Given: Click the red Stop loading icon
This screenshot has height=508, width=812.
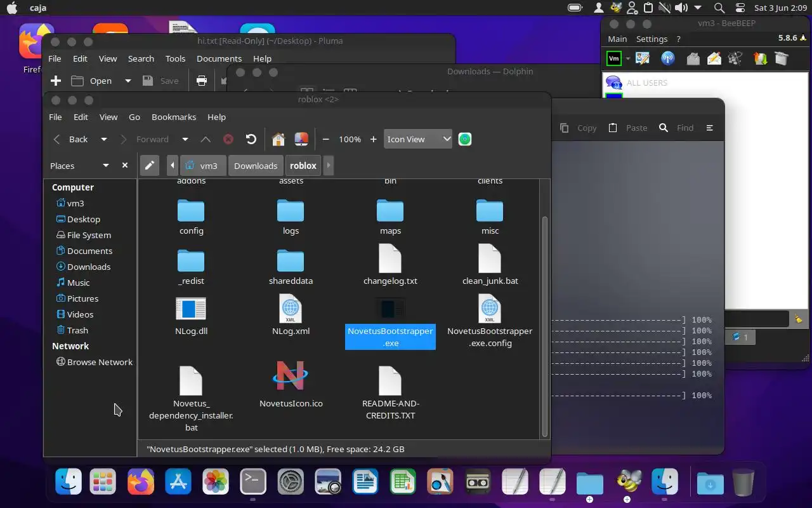Looking at the screenshot, I should click(228, 139).
